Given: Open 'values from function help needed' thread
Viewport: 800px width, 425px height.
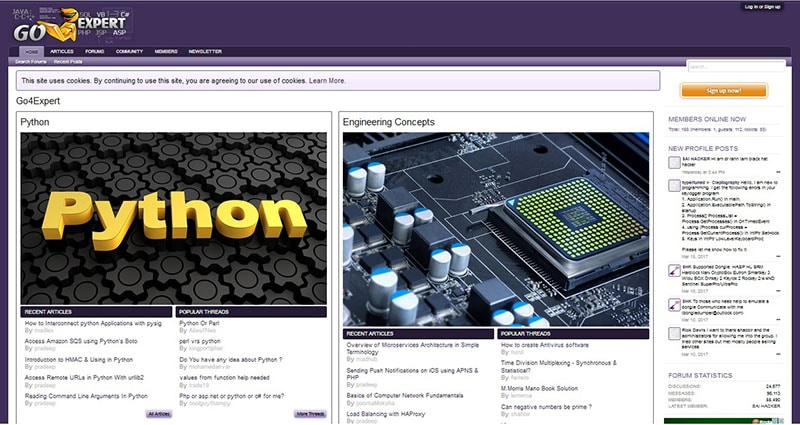Looking at the screenshot, I should tap(224, 378).
